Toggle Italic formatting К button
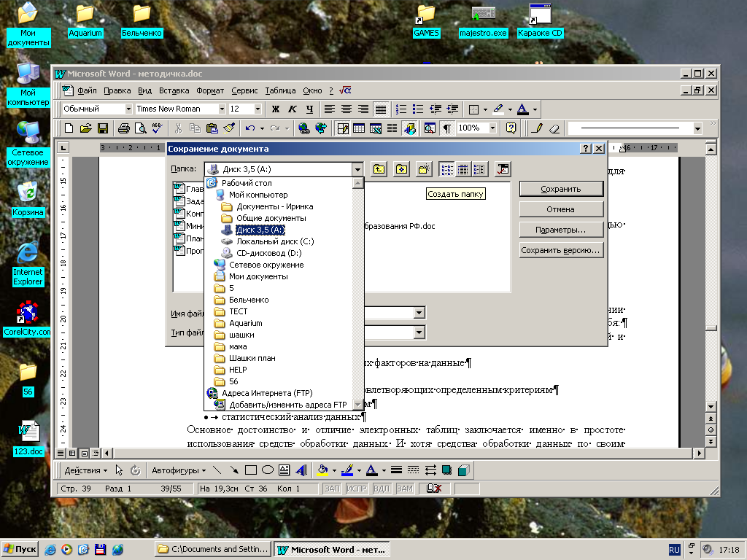 (x=292, y=109)
